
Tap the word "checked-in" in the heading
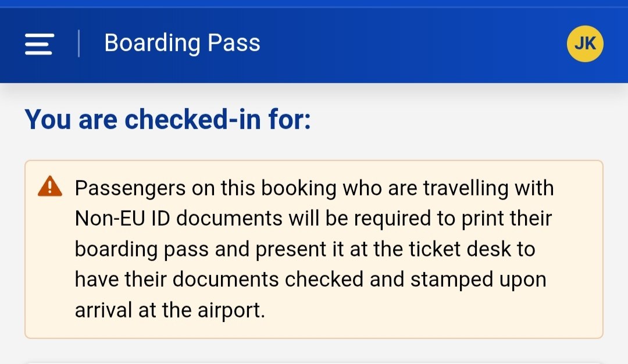click(x=191, y=119)
